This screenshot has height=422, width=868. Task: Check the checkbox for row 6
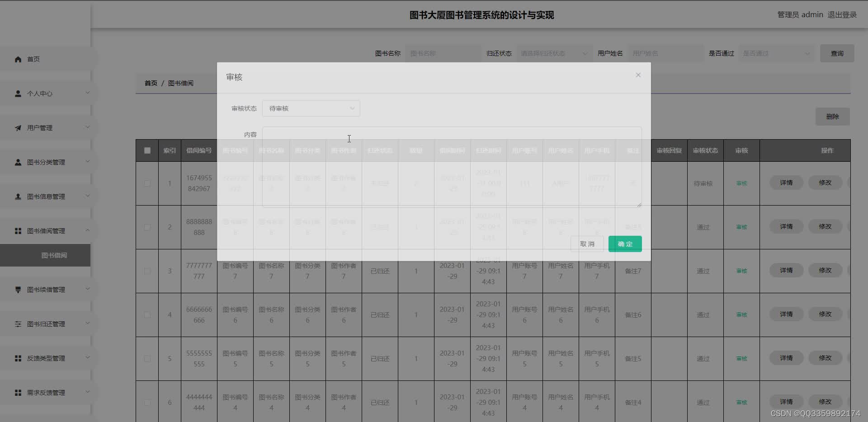point(147,403)
